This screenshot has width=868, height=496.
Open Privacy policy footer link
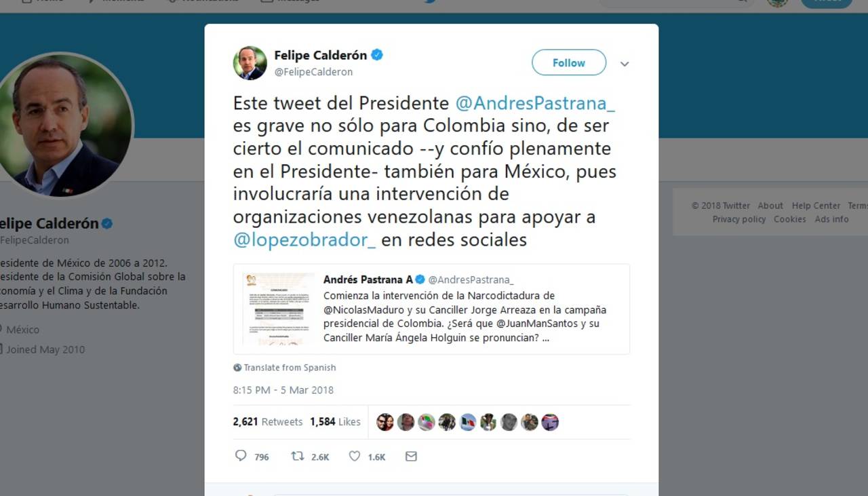pos(739,219)
